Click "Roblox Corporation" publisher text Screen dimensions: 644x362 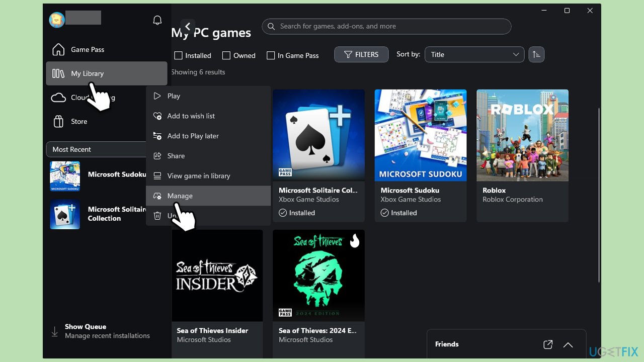tap(512, 200)
